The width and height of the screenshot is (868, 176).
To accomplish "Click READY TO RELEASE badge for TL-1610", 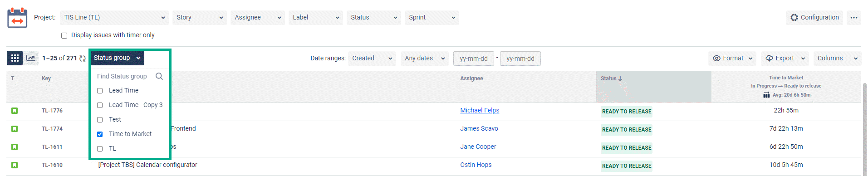I will pos(627,166).
